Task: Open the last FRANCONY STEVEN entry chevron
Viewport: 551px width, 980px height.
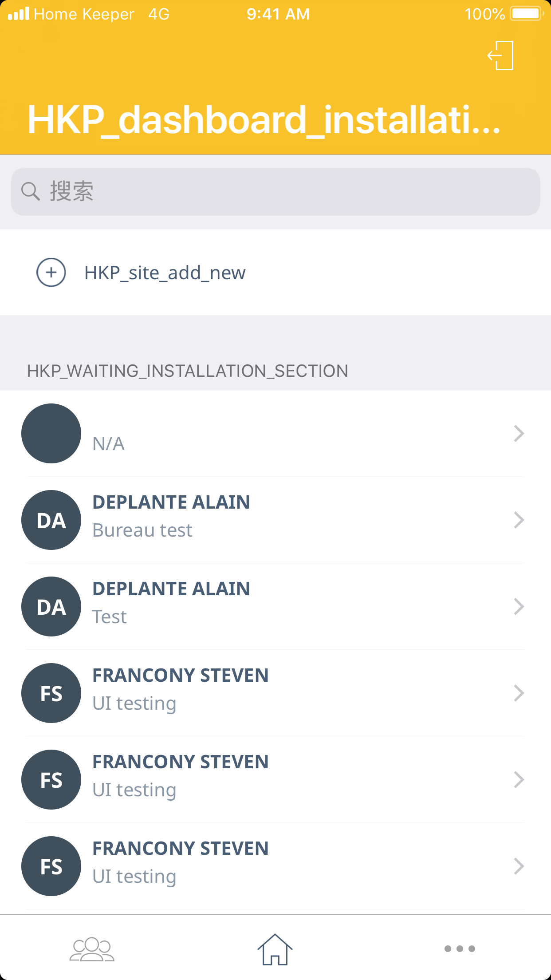Action: (x=519, y=866)
